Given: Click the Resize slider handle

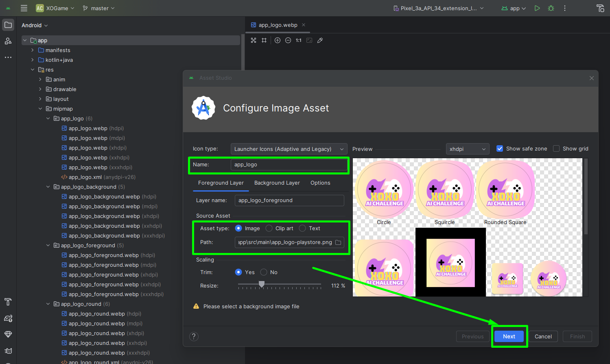Looking at the screenshot, I should 262,284.
